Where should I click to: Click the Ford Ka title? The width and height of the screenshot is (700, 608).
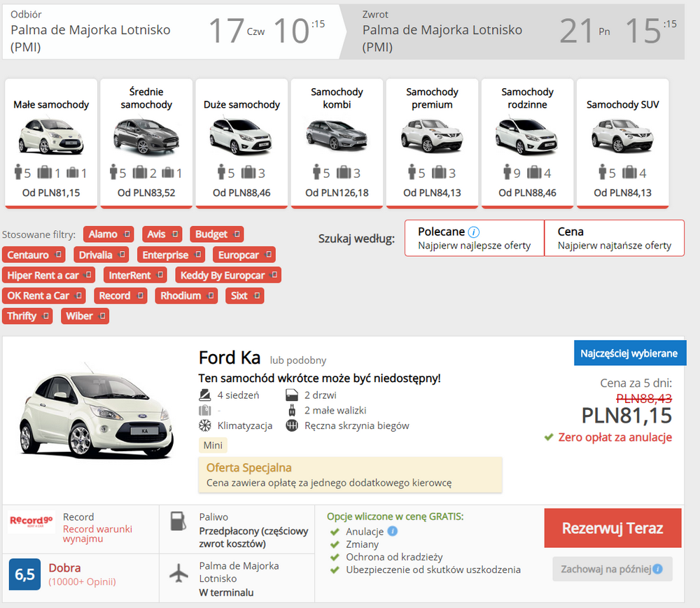(230, 358)
